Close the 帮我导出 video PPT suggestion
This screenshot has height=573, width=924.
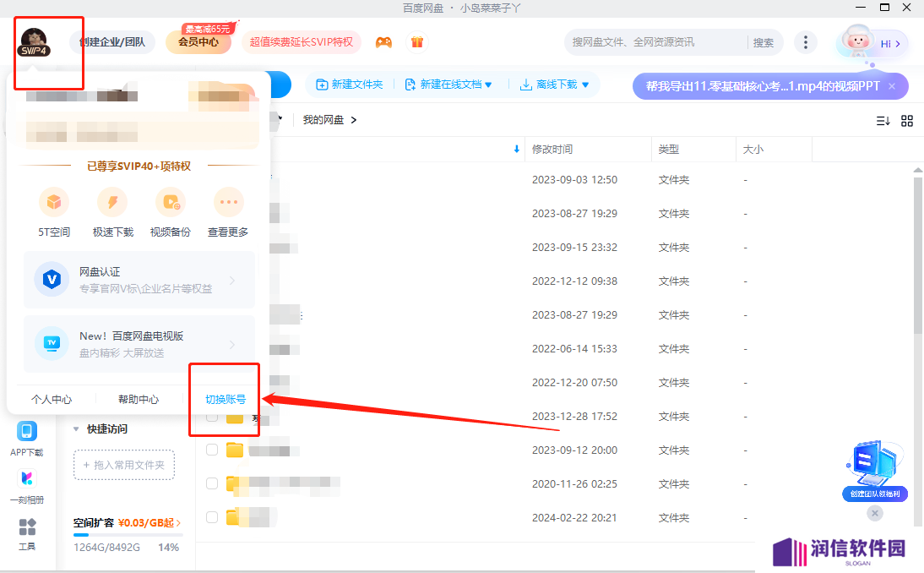pyautogui.click(x=892, y=86)
